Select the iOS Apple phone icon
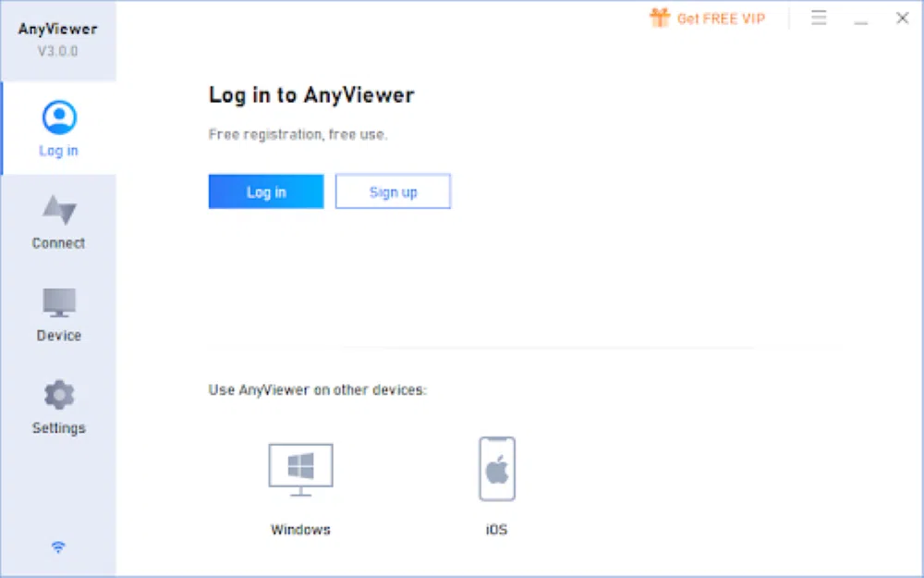924x578 pixels. click(x=497, y=469)
